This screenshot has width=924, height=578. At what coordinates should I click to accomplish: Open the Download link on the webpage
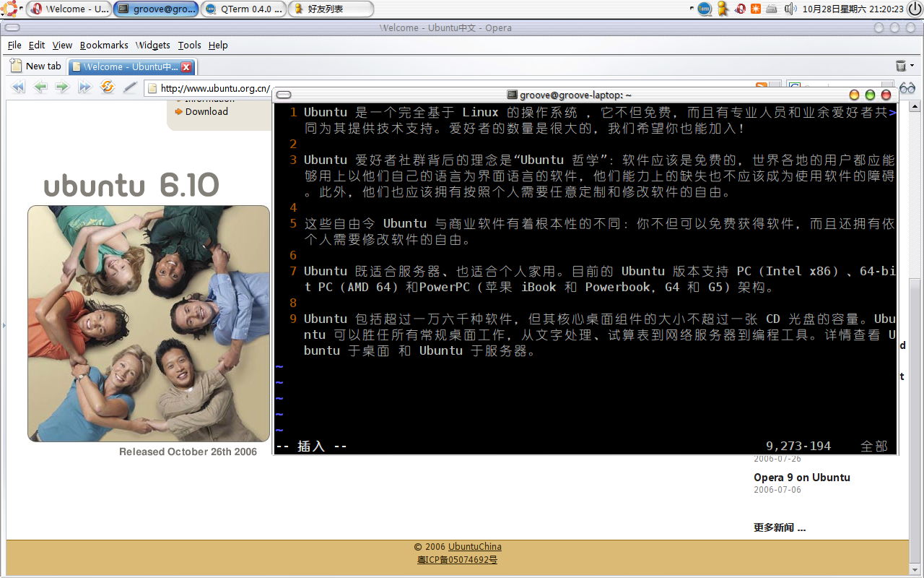pos(206,111)
